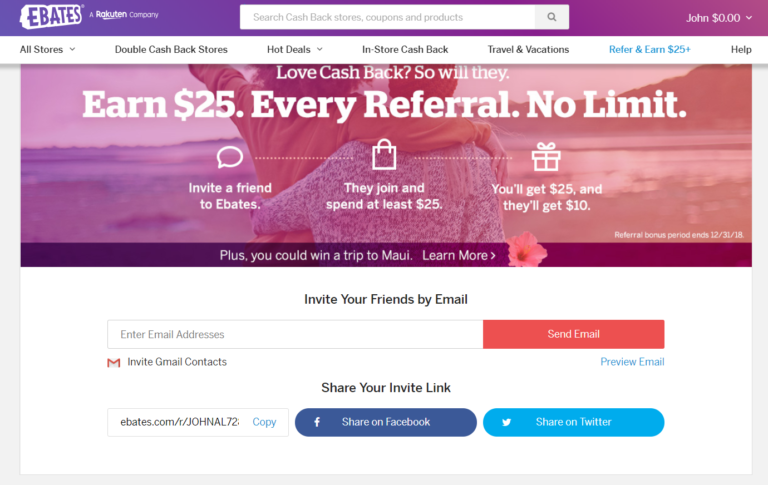768x485 pixels.
Task: Click the store search box
Action: pos(387,17)
